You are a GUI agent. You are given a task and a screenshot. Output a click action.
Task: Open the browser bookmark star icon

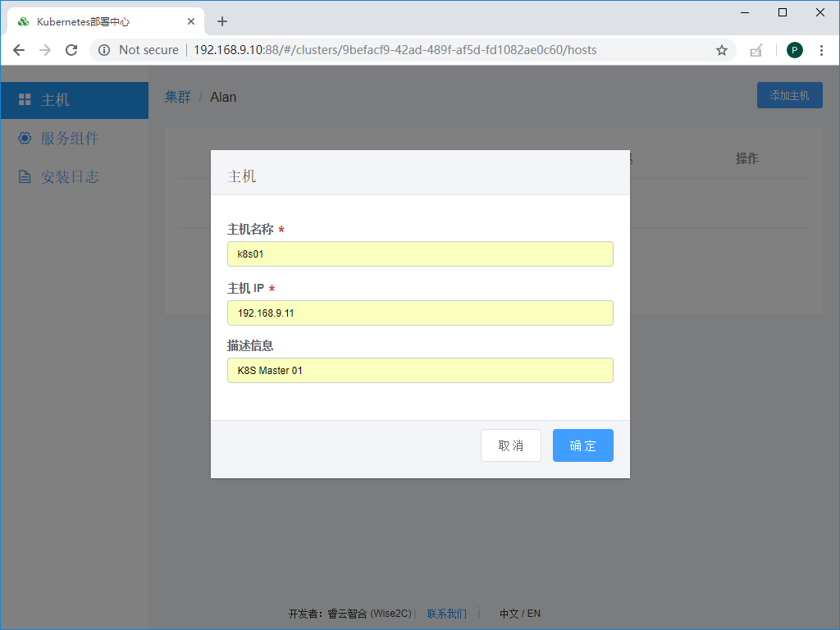(x=721, y=50)
